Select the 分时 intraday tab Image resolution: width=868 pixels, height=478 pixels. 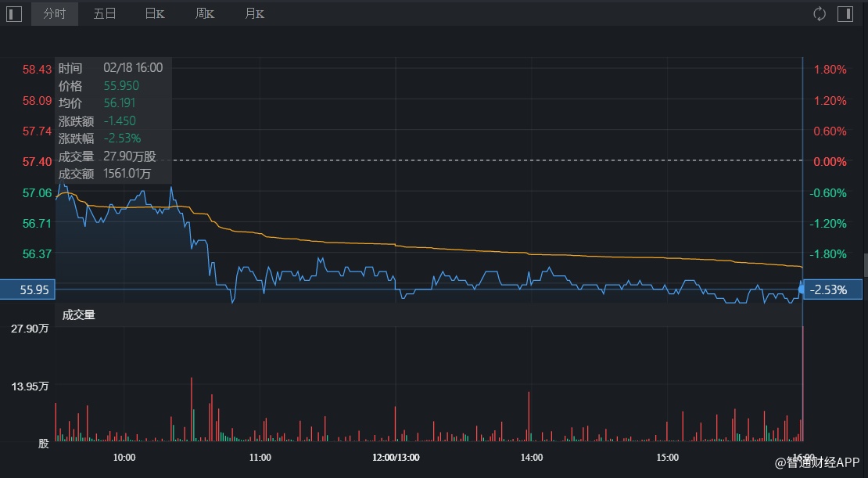tap(55, 14)
